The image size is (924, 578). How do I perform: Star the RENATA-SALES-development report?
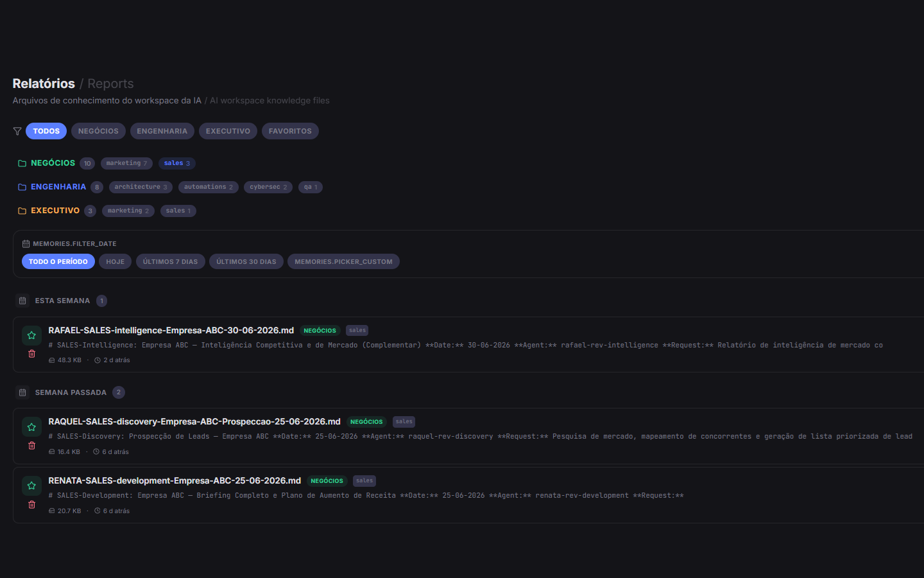31,486
